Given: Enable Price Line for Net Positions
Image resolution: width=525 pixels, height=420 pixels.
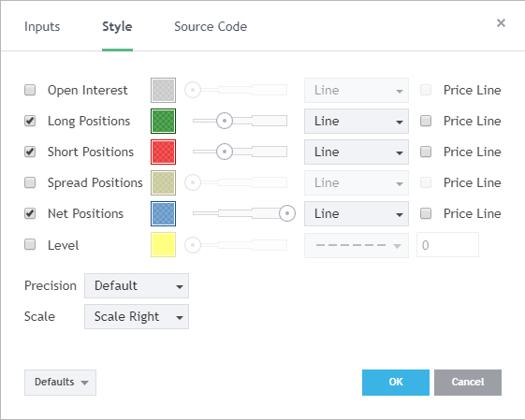Looking at the screenshot, I should (426, 213).
